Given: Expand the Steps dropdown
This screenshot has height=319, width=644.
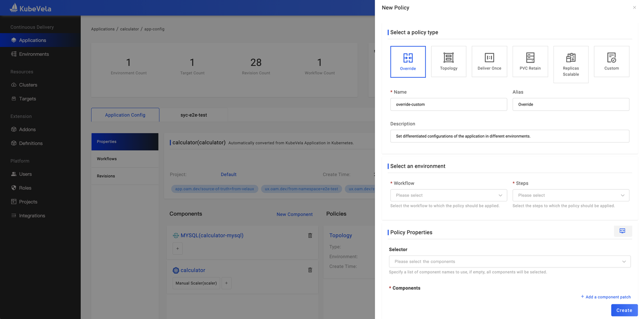Looking at the screenshot, I should (571, 195).
